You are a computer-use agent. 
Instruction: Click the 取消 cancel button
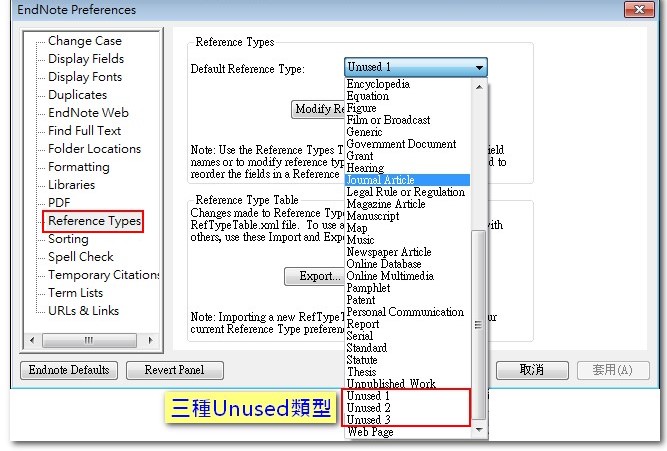click(x=532, y=370)
